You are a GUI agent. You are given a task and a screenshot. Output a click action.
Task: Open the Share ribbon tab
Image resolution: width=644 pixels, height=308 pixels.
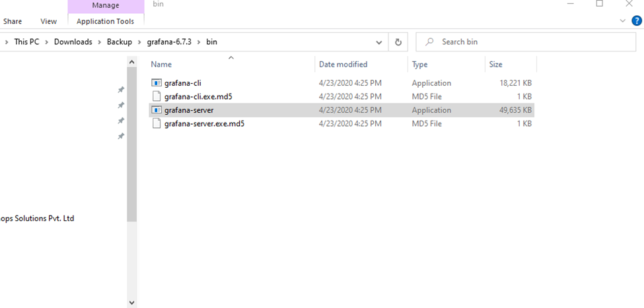click(x=13, y=21)
